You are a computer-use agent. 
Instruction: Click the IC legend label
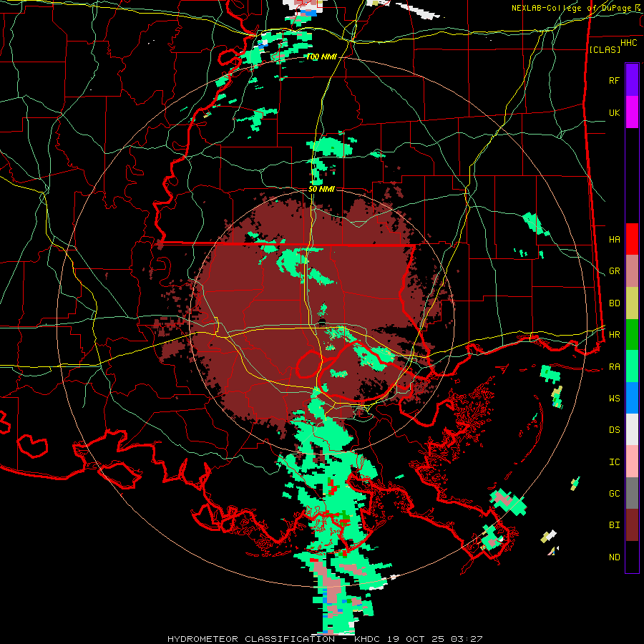614,462
